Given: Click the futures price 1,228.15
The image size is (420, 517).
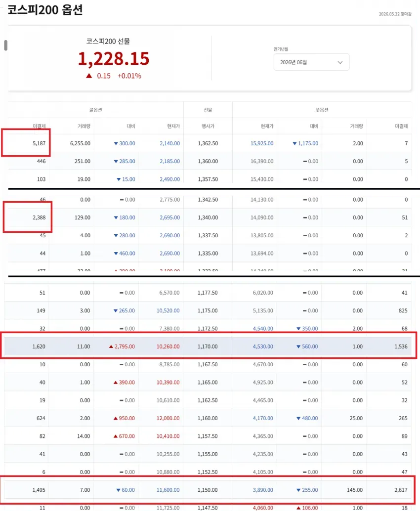Looking at the screenshot, I should [114, 59].
